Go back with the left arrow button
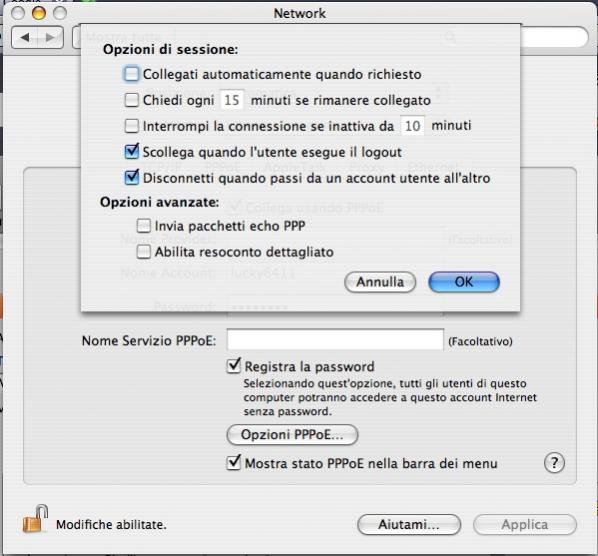This screenshot has height=556, width=598. [x=25, y=37]
